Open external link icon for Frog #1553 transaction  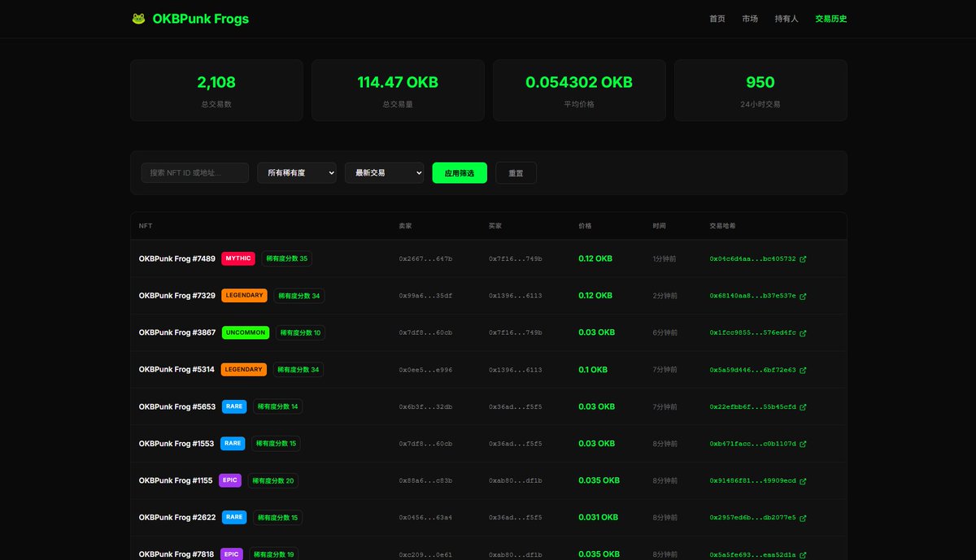point(803,445)
